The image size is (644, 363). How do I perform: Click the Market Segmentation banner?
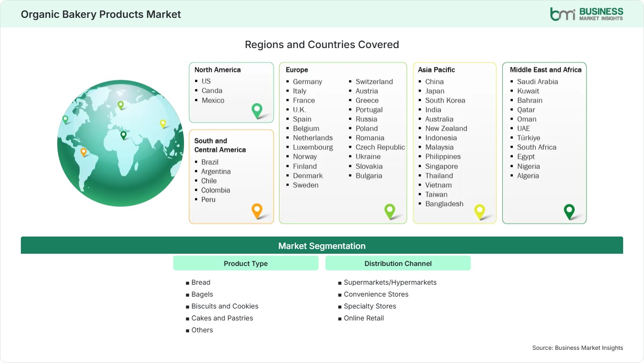[x=322, y=246]
